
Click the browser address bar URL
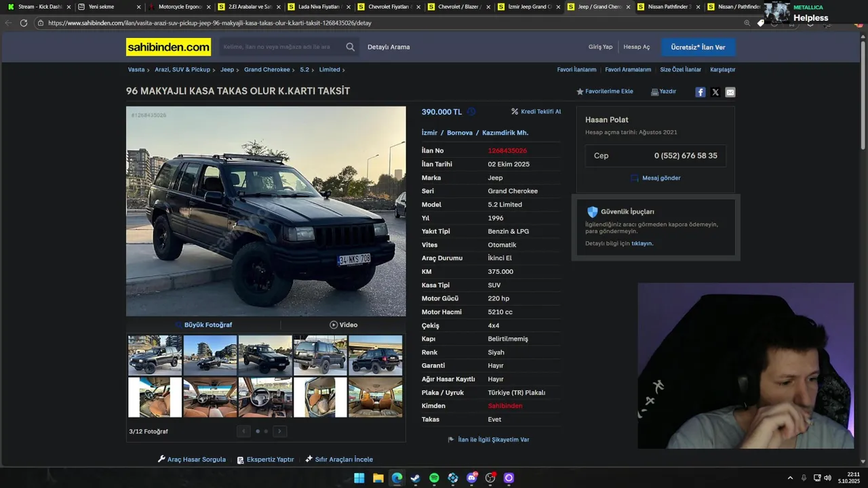[x=210, y=23]
